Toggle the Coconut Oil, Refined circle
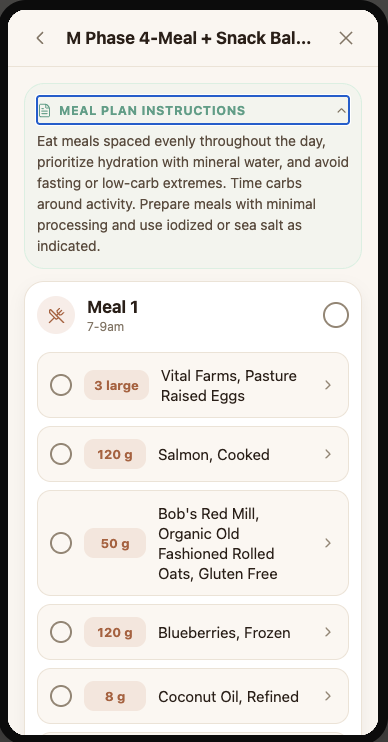This screenshot has height=742, width=388. (x=61, y=697)
